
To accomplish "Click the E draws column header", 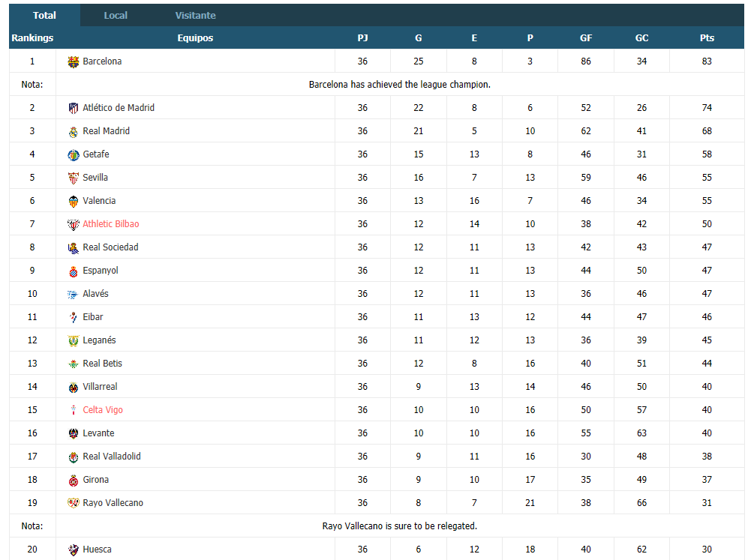I will click(x=474, y=37).
